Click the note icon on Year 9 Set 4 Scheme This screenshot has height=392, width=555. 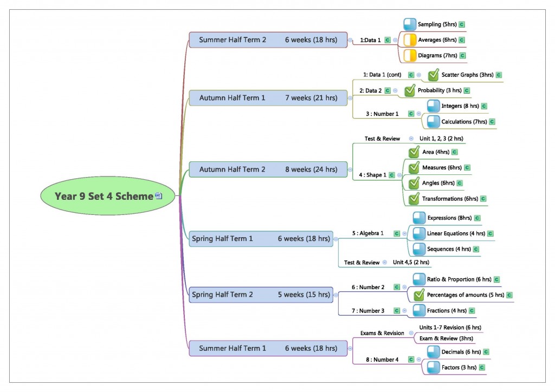(x=158, y=197)
